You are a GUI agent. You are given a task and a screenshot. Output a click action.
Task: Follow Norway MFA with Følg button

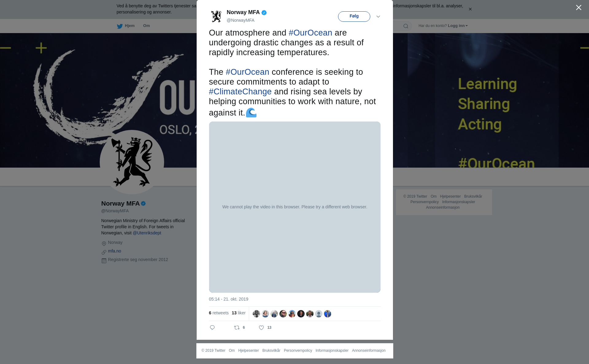tap(354, 17)
